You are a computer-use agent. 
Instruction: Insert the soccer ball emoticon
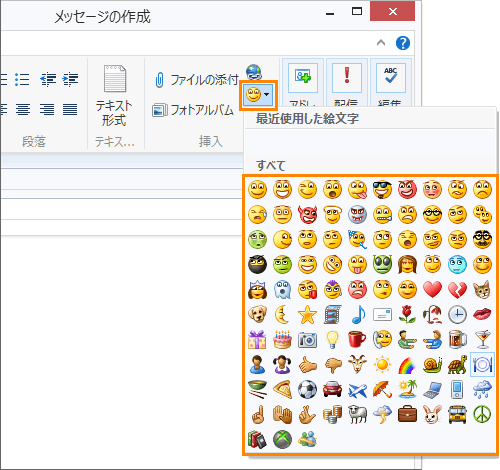coord(307,389)
